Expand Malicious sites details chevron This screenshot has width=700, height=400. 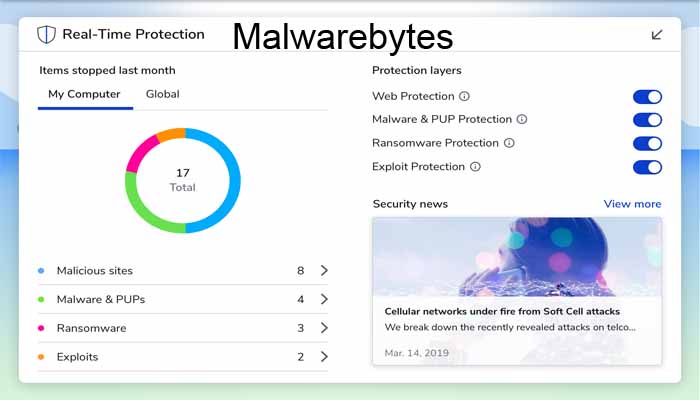pos(324,270)
